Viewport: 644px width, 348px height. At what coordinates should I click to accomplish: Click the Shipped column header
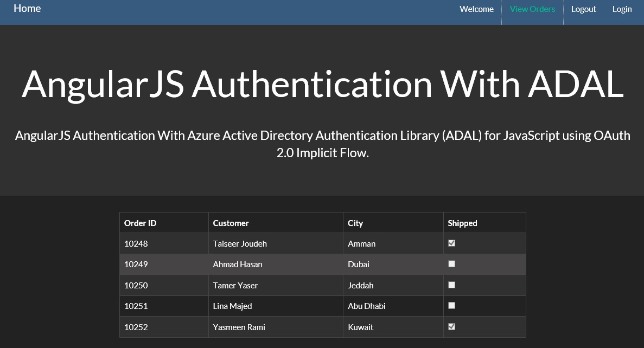[462, 223]
